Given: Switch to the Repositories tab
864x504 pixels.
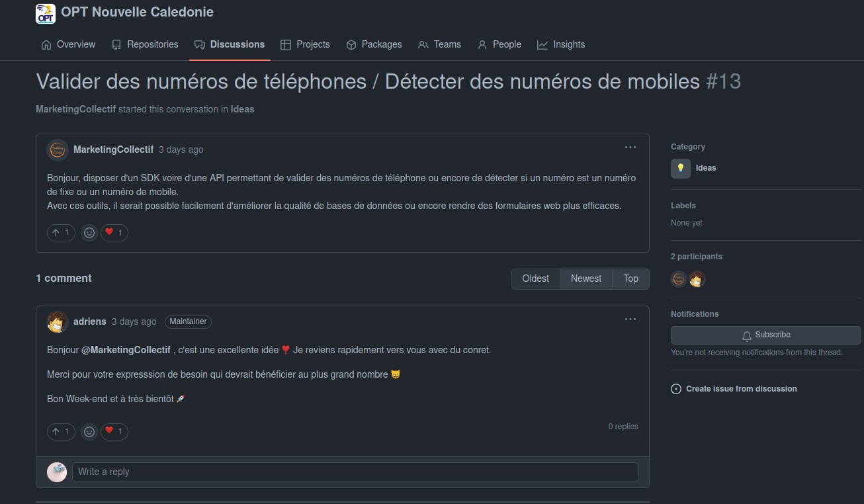Looking at the screenshot, I should point(145,44).
